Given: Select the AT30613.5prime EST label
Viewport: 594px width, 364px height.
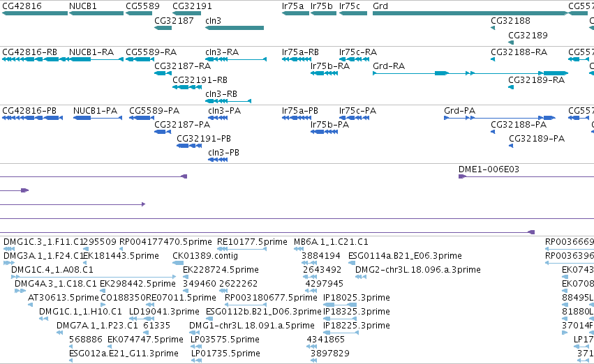Looking at the screenshot, I should [64, 298].
